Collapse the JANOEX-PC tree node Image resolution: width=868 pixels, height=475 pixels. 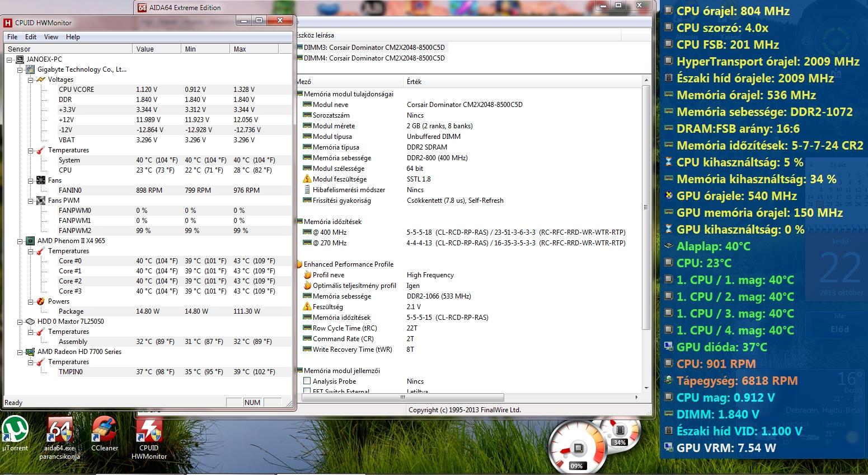tap(10, 59)
